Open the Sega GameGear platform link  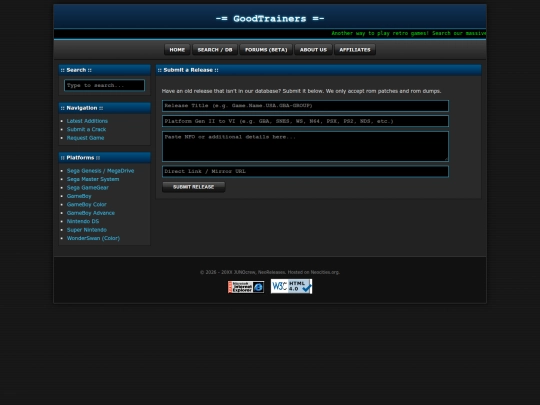coord(87,188)
